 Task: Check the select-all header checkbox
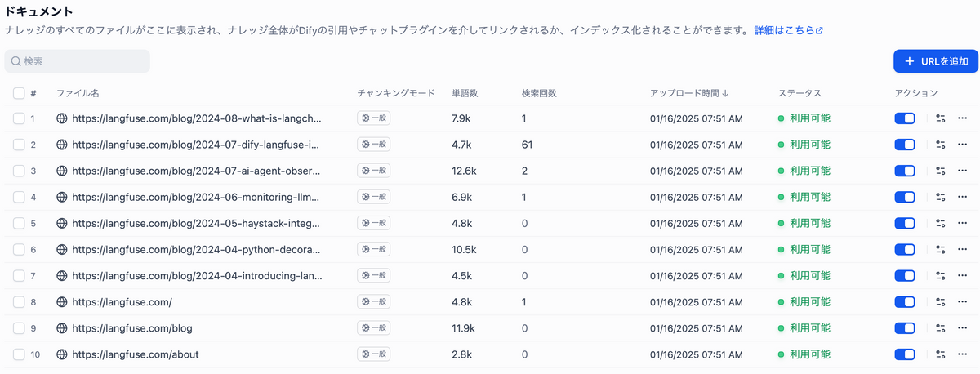(19, 93)
